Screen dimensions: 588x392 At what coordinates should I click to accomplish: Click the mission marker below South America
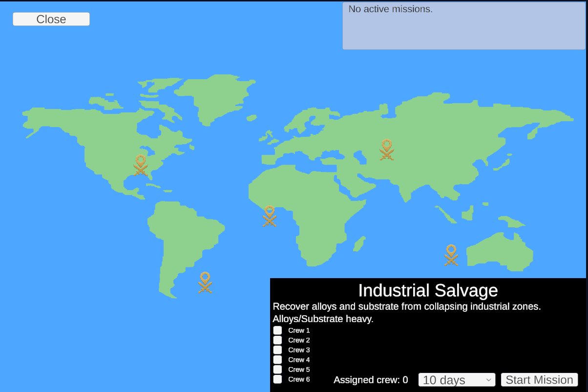coord(205,282)
